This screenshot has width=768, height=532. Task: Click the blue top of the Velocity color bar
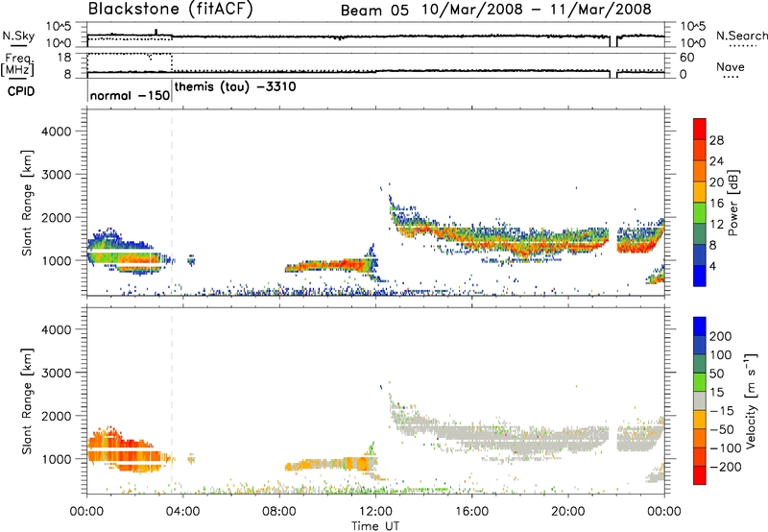coord(700,326)
